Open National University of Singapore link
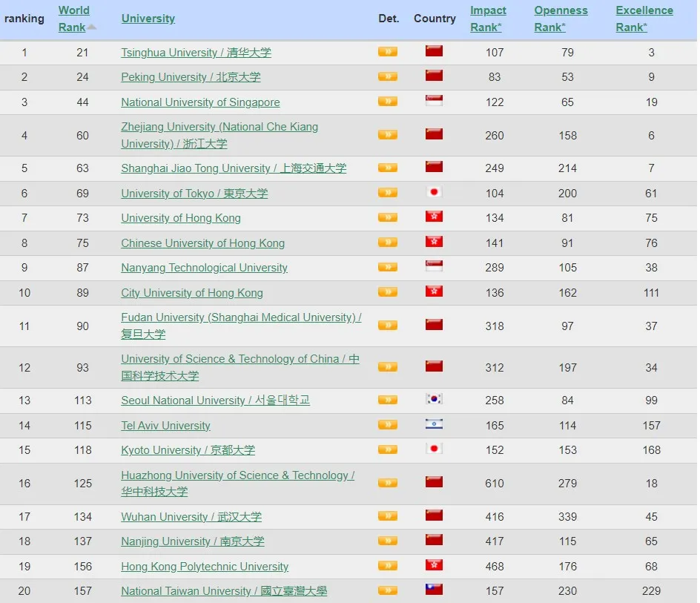The width and height of the screenshot is (700, 603). pyautogui.click(x=200, y=102)
